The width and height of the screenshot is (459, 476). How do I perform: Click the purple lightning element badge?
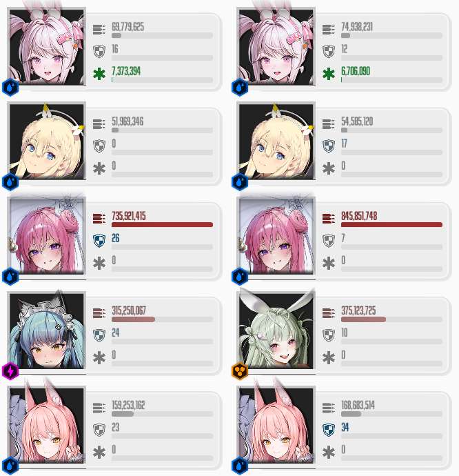click(x=10, y=371)
